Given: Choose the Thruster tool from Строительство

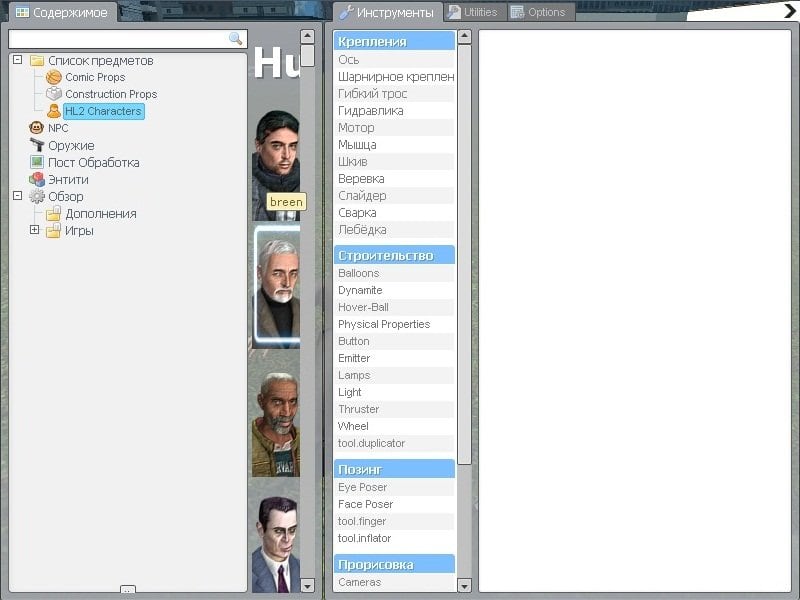Looking at the screenshot, I should click(x=358, y=409).
